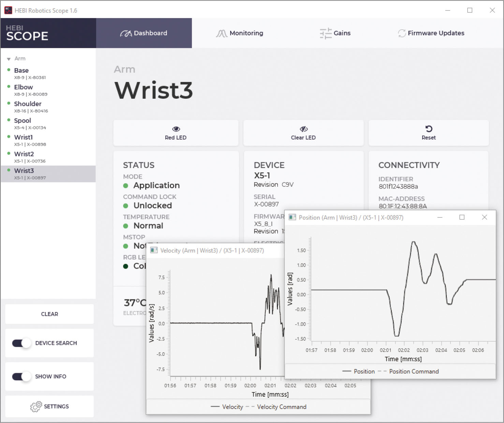The image size is (504, 423).
Task: Toggle Position Command series in legend
Action: click(x=409, y=371)
